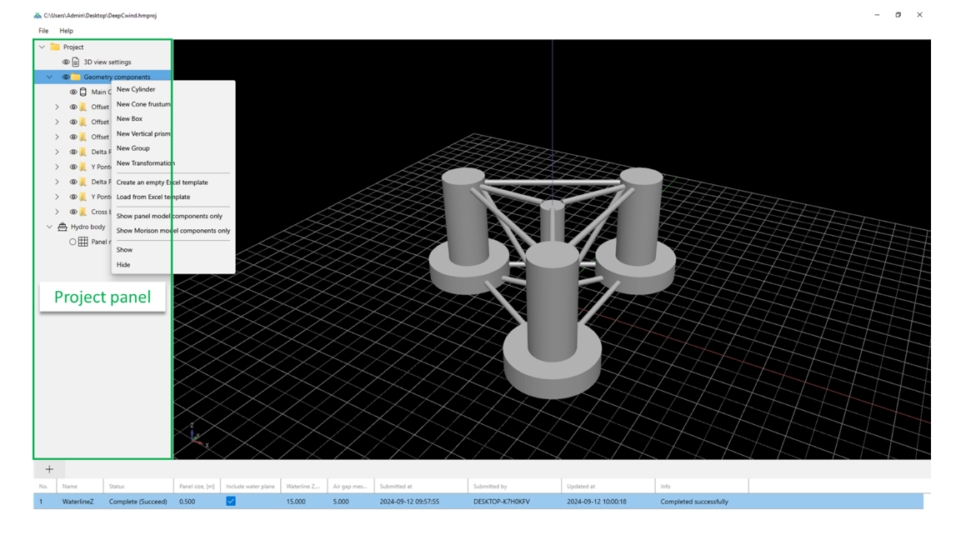Click the application icon in the title bar
Viewport: 961px width, 560px height.
pos(38,15)
